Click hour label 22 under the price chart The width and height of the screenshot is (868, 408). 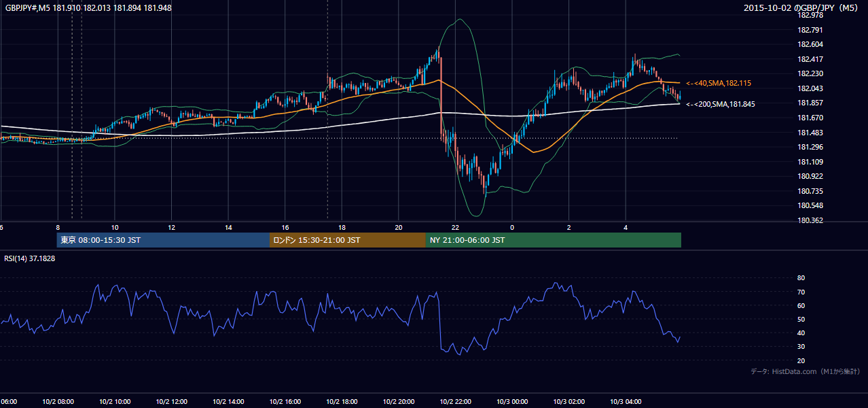pos(455,228)
